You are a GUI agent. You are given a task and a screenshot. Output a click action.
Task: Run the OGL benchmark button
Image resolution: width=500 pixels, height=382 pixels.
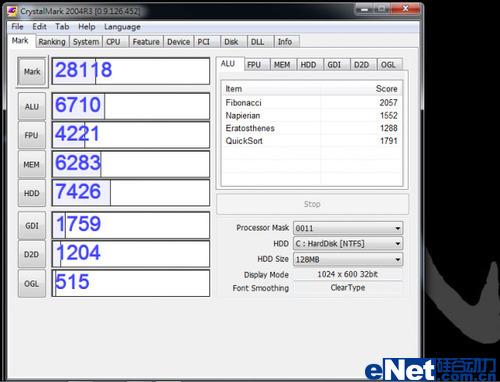coord(32,284)
